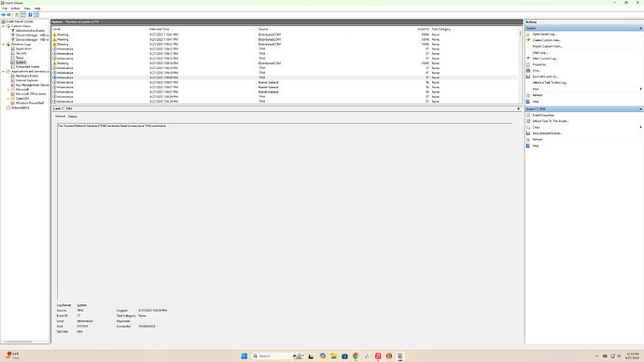
Task: Open the Security log in the tree
Action: [21, 53]
